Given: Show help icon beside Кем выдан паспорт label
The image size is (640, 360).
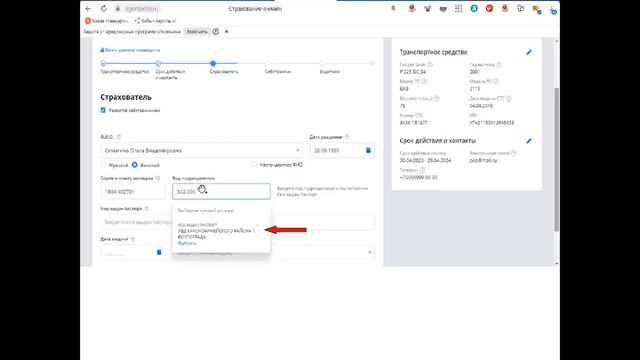Looking at the screenshot, I should pyautogui.click(x=147, y=209).
